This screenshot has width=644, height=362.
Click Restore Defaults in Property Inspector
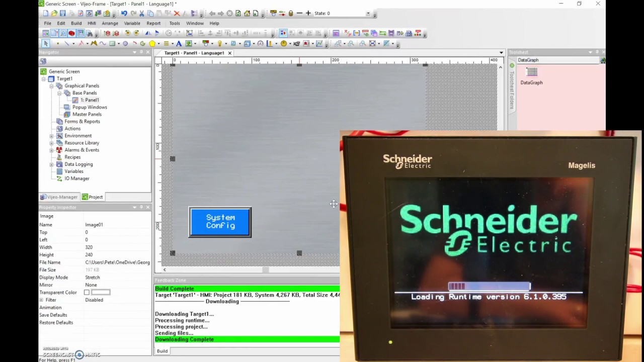(56, 323)
